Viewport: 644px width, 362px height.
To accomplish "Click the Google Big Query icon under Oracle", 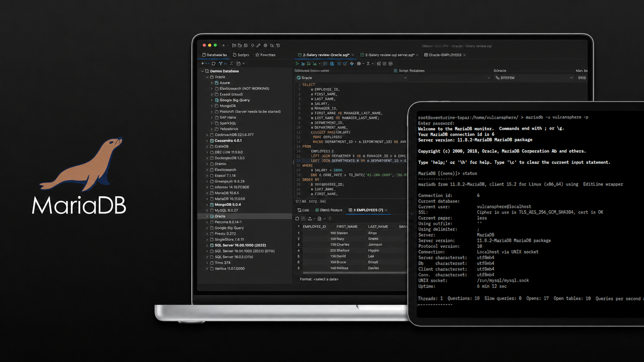I will pyautogui.click(x=216, y=100).
